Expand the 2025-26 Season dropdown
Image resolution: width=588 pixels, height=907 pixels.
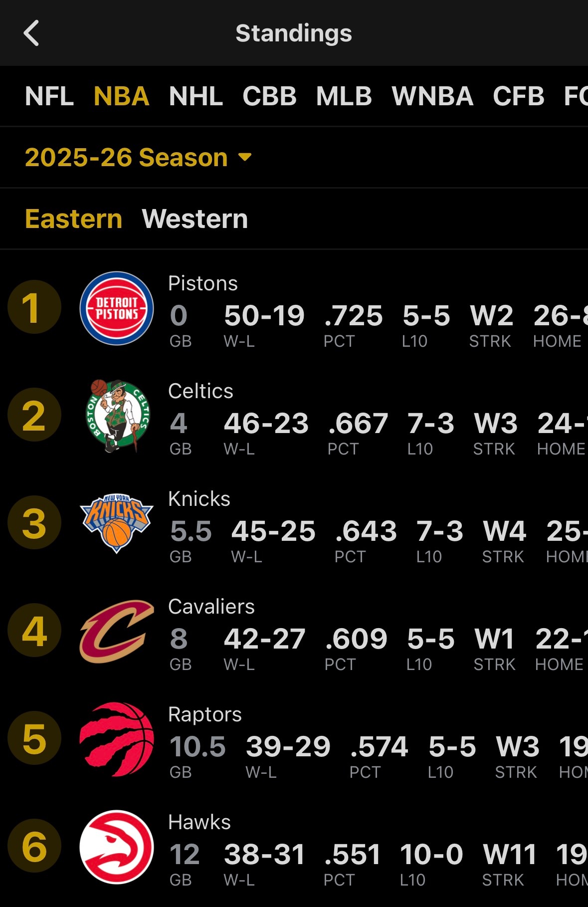coord(138,157)
